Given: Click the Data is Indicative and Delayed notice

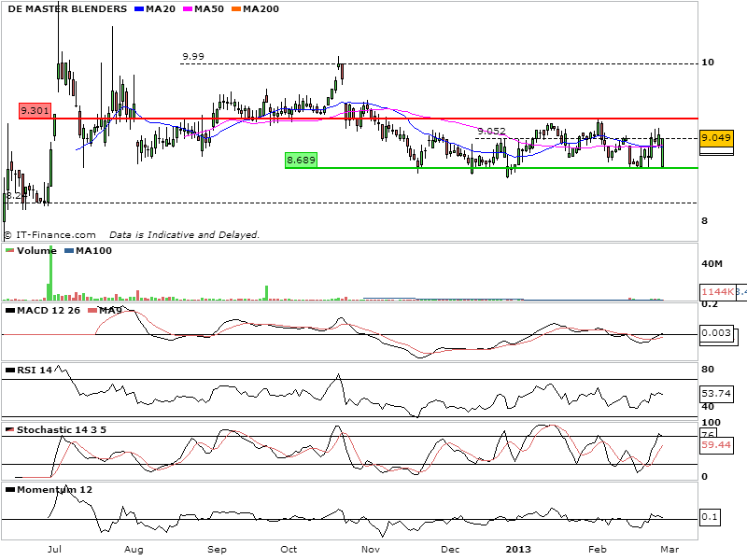Looking at the screenshot, I should (184, 235).
